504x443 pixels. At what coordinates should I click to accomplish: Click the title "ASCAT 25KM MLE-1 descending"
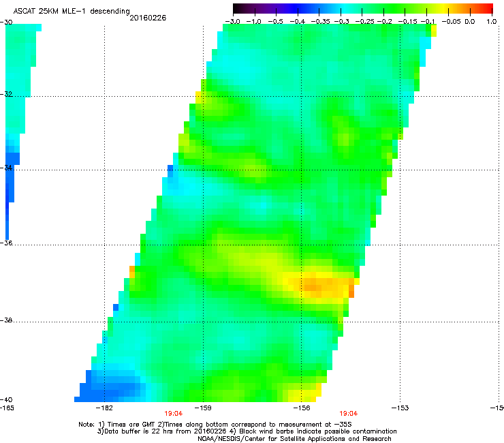pyautogui.click(x=72, y=11)
